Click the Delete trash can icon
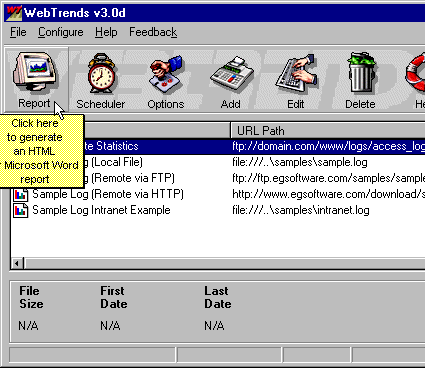The width and height of the screenshot is (425, 368). pos(361,73)
